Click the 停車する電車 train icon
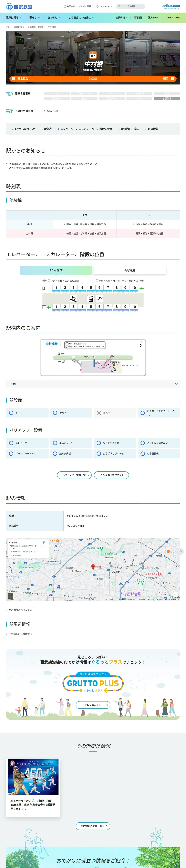186x868 pixels. tap(9, 94)
